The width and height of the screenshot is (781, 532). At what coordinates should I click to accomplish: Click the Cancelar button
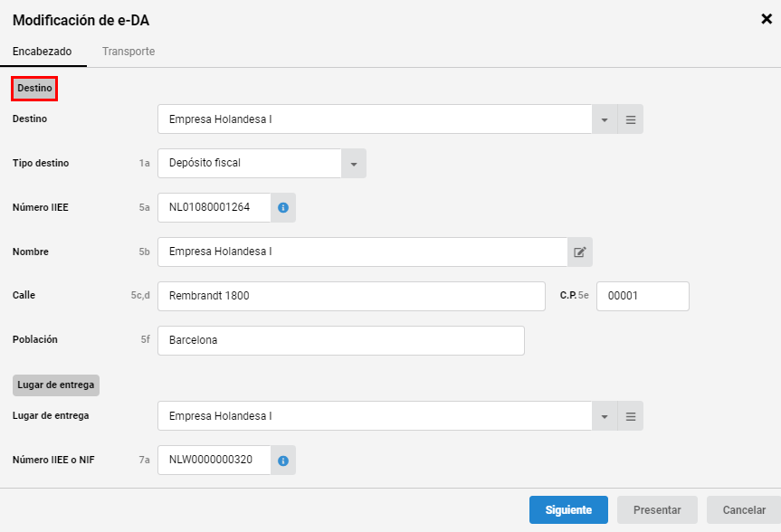(744, 509)
